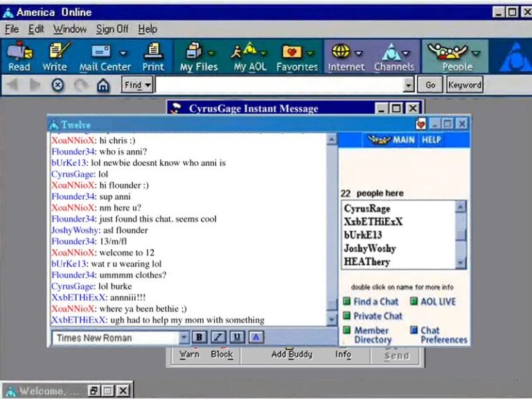The height and width of the screenshot is (399, 532).
Task: Expand the Channels dropdown arrow
Action: point(406,53)
